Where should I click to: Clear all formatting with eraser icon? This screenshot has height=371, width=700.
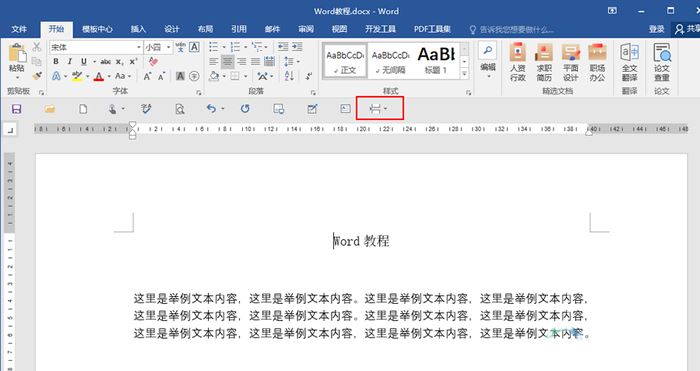tap(154, 61)
